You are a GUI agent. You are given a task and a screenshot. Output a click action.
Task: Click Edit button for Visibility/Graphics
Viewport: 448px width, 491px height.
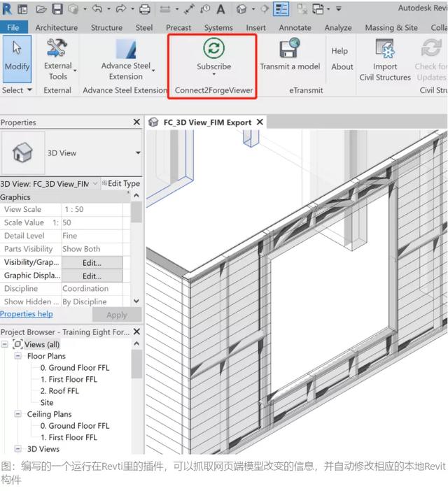[x=92, y=262]
